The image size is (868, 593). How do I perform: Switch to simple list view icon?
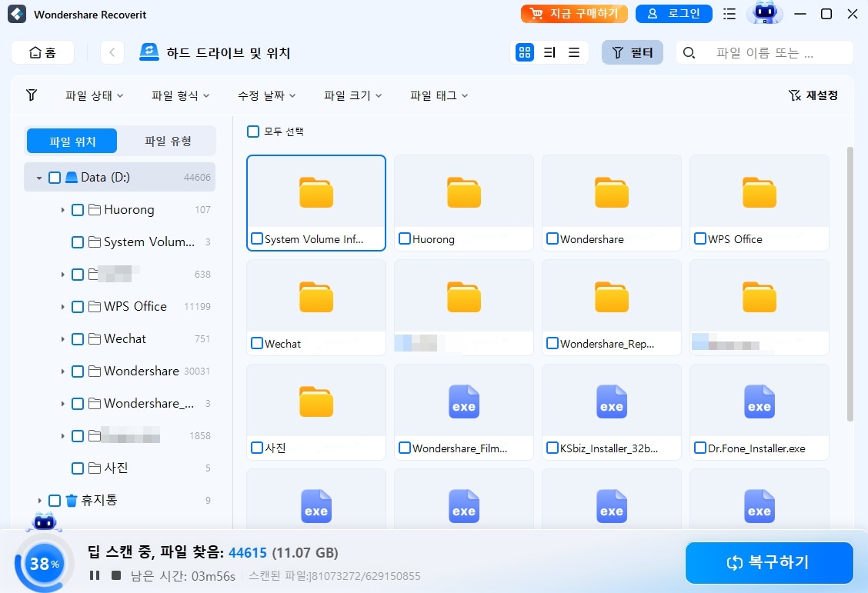point(574,52)
